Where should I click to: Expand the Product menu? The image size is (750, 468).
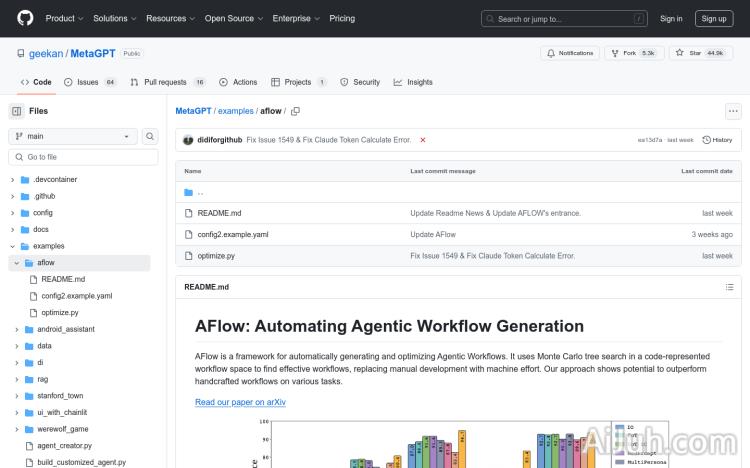tap(64, 18)
